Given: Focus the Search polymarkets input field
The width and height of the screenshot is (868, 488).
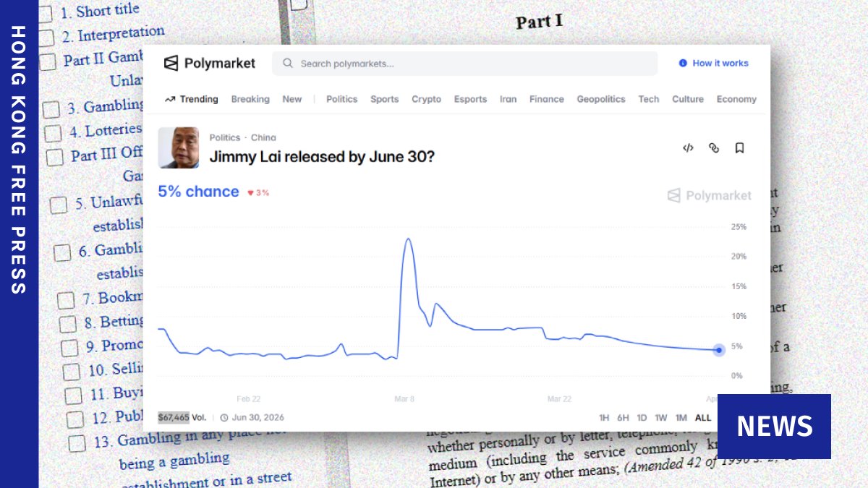Looking at the screenshot, I should point(470,64).
